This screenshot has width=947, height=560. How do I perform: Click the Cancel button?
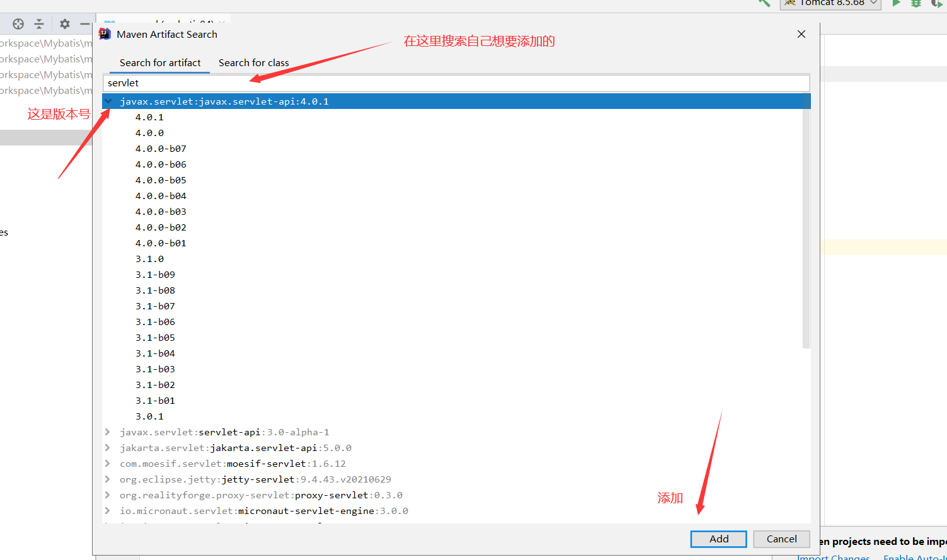point(782,539)
